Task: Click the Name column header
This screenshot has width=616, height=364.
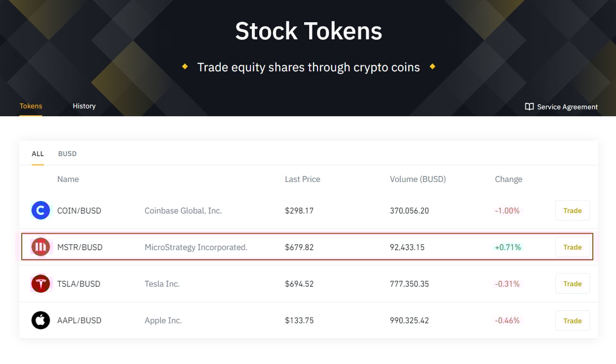Action: 68,179
